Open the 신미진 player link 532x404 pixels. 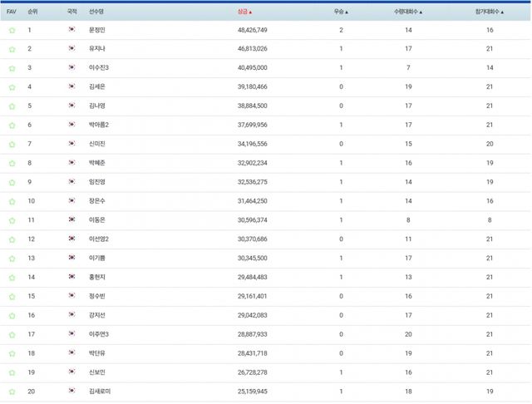(96, 144)
